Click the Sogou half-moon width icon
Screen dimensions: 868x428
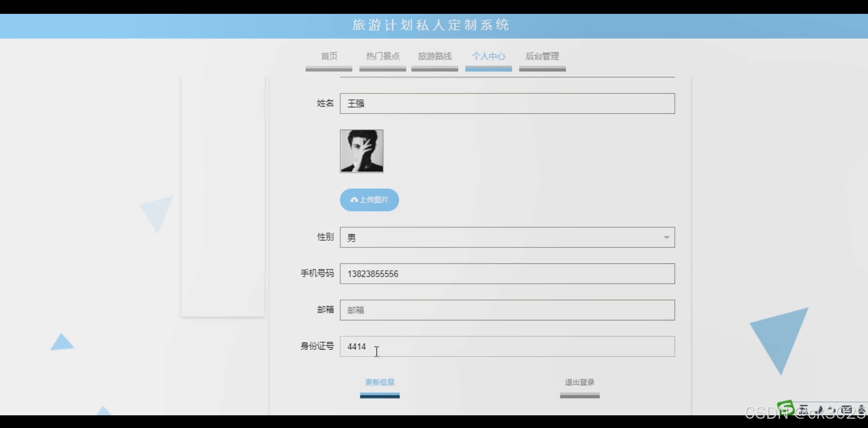[x=820, y=410]
